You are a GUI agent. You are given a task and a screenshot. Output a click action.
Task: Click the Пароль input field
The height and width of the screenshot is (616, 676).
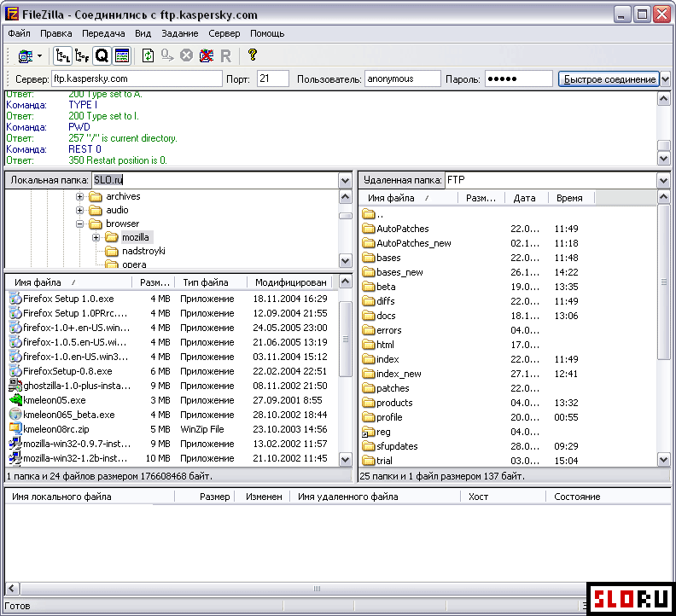(519, 78)
